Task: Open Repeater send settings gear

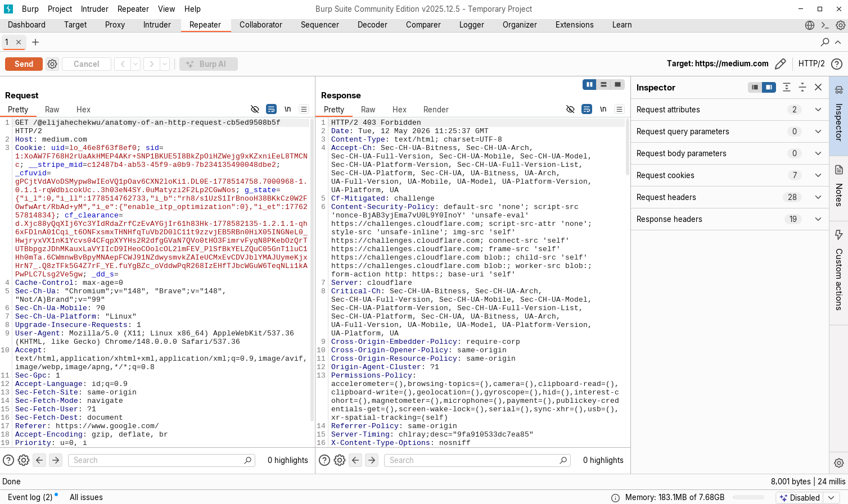Action: pyautogui.click(x=52, y=64)
